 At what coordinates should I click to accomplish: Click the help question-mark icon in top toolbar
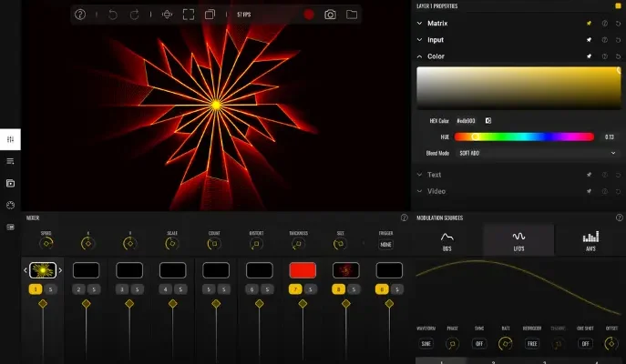pos(80,15)
